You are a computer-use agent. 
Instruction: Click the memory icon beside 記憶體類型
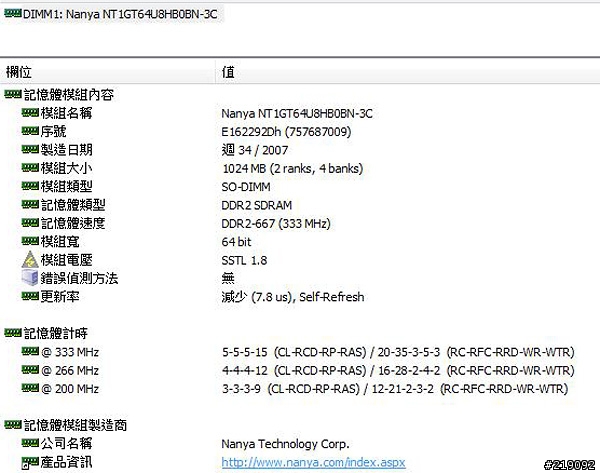[x=30, y=204]
